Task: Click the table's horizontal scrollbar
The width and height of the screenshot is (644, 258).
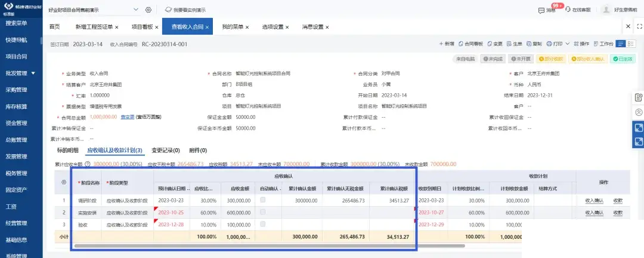Action: click(270, 245)
